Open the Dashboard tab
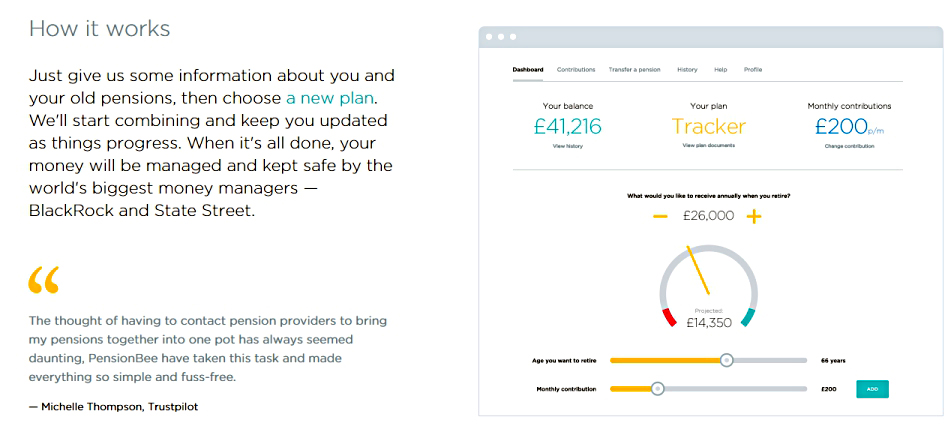This screenshot has height=426, width=951. (528, 70)
